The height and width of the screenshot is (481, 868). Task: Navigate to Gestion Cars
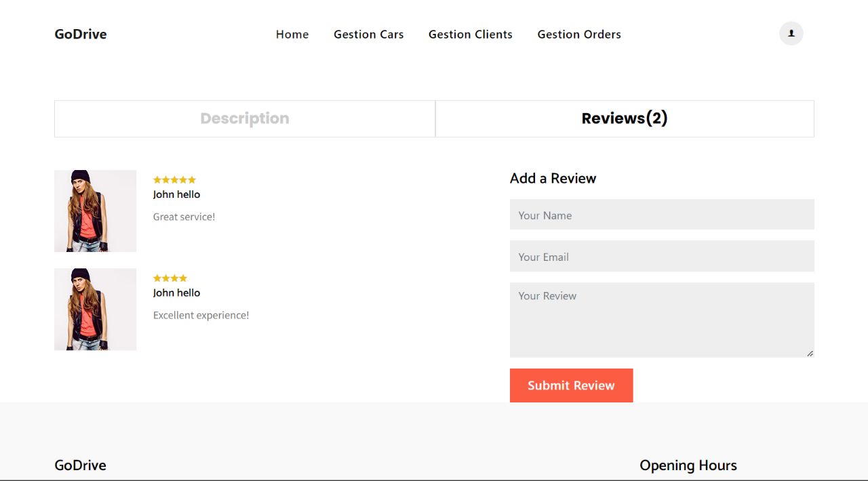pyautogui.click(x=368, y=34)
